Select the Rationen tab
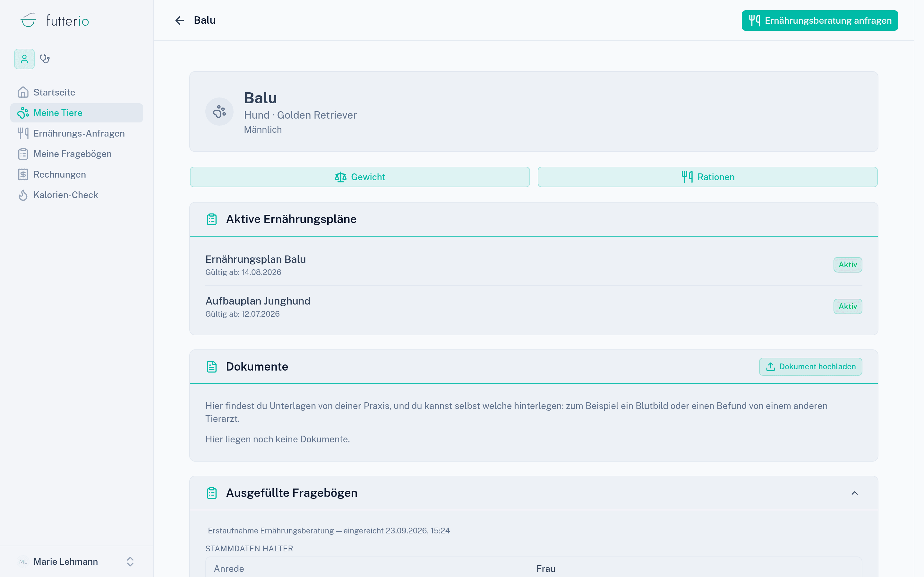 [707, 177]
